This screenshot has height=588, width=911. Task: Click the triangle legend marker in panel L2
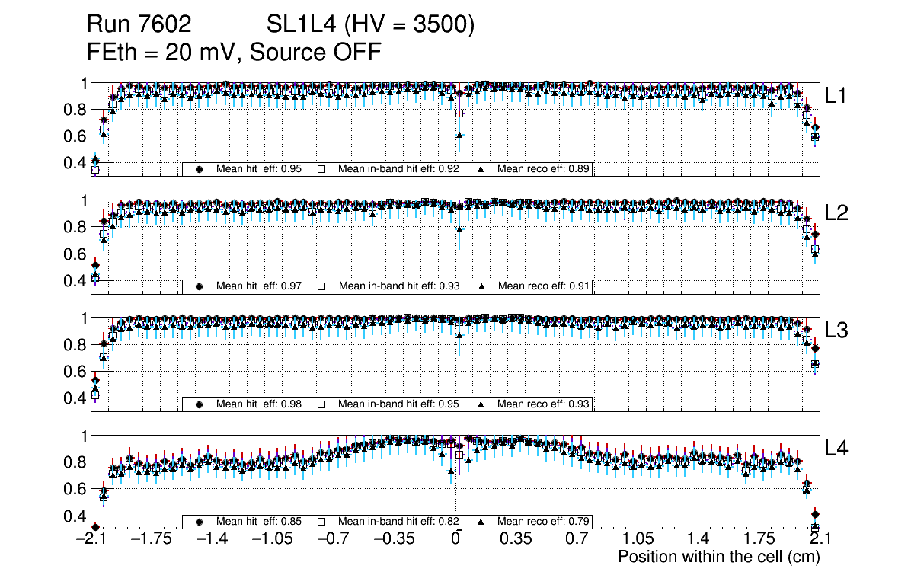pos(482,286)
